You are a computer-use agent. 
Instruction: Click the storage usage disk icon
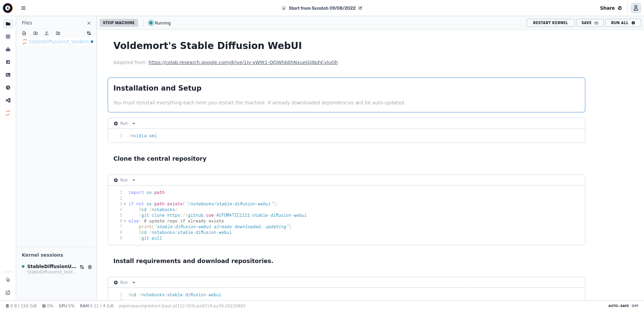(x=7, y=306)
